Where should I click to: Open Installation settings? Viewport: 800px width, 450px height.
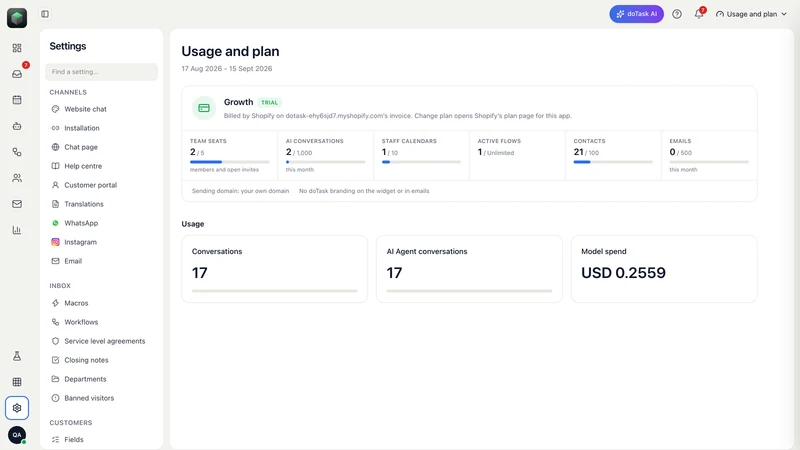click(x=102, y=128)
